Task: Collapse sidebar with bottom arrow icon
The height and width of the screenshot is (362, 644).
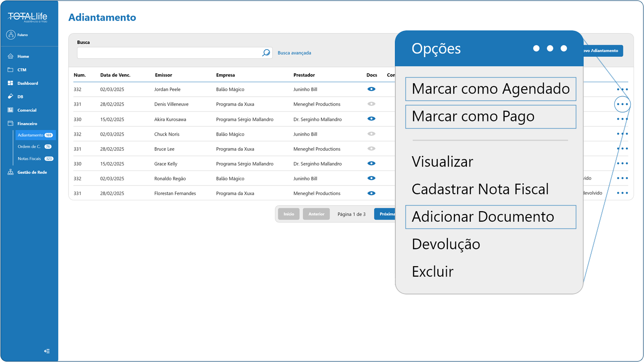Action: [x=47, y=351]
